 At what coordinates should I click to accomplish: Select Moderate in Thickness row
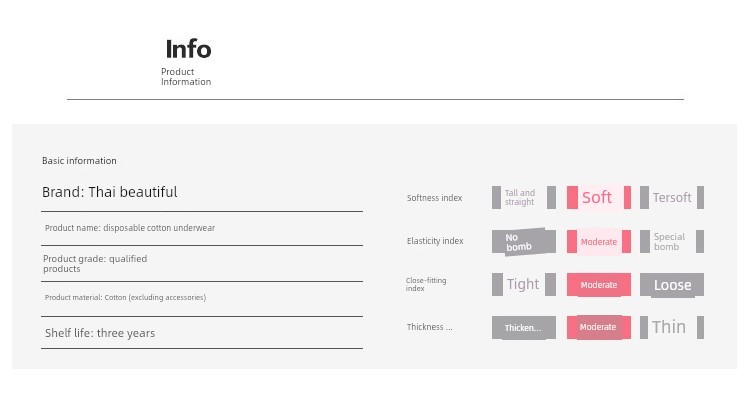coord(599,327)
